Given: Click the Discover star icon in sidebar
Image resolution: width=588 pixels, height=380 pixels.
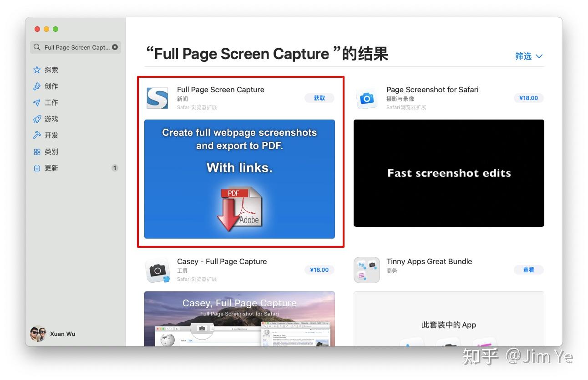Looking at the screenshot, I should click(x=37, y=70).
